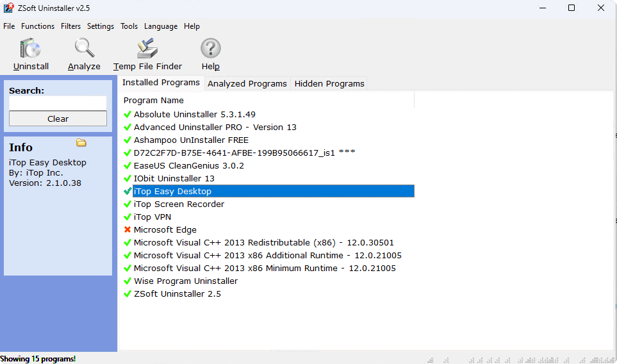The image size is (617, 364).
Task: Click check mark beside Ashampoo UnInstaller FREE
Action: 127,140
